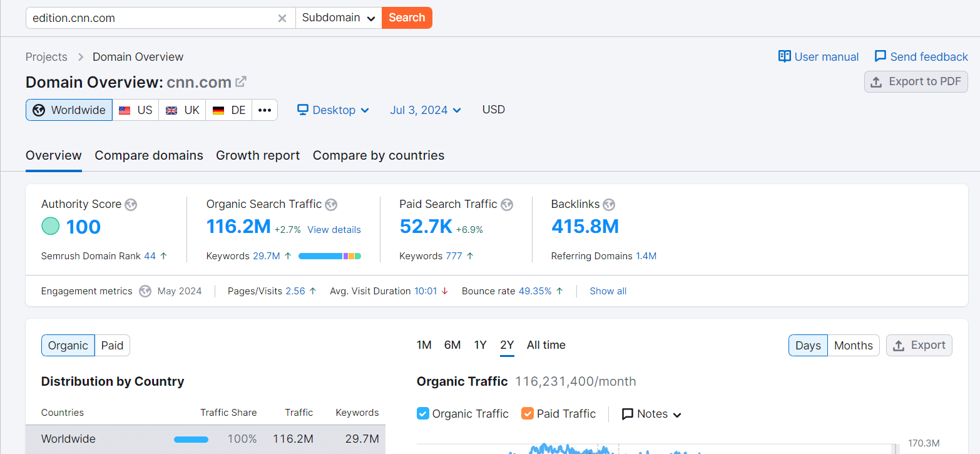The width and height of the screenshot is (980, 454).
Task: Click the 52.7K Paid Search Traffic value
Action: pyautogui.click(x=426, y=226)
